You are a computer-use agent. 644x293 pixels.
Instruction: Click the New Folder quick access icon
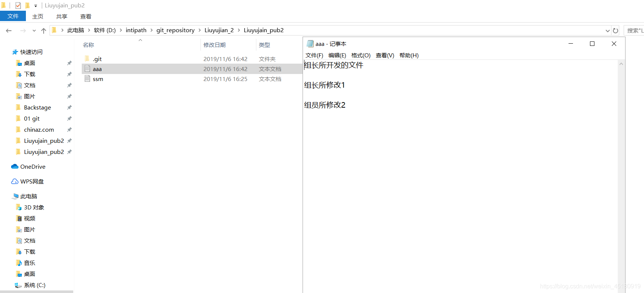tap(27, 6)
